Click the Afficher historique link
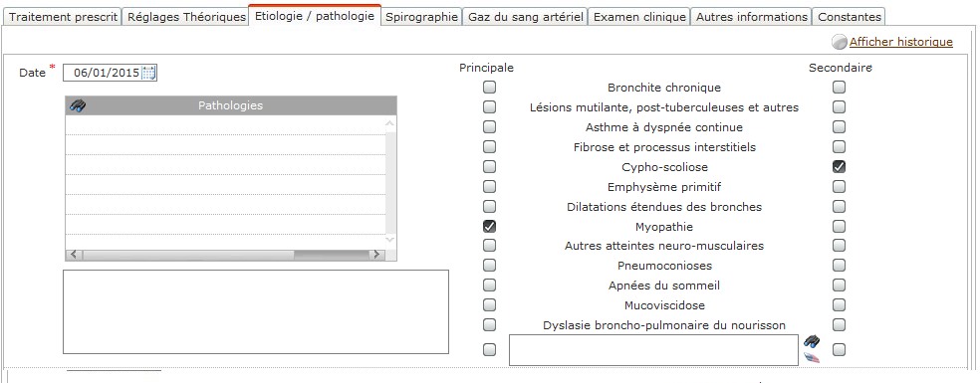Viewport: 980px width, 383px height. [900, 42]
